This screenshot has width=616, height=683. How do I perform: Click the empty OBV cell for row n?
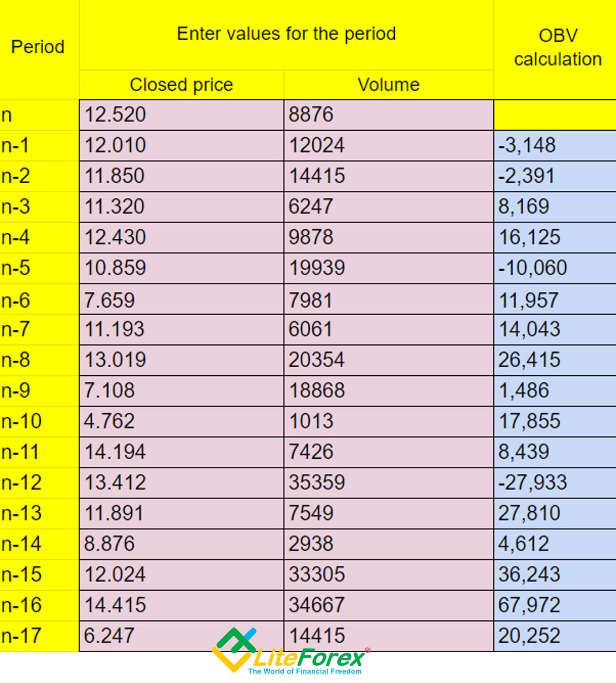555,115
